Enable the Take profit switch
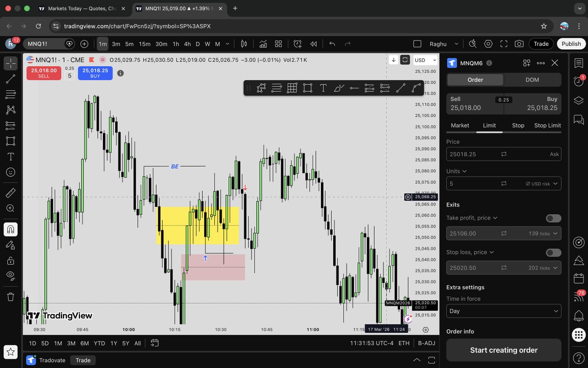588x368 pixels. (x=553, y=218)
